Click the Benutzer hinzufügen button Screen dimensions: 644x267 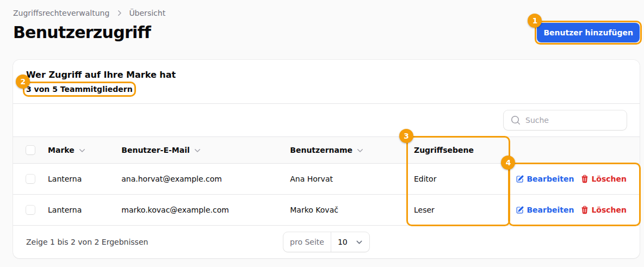[x=588, y=33]
